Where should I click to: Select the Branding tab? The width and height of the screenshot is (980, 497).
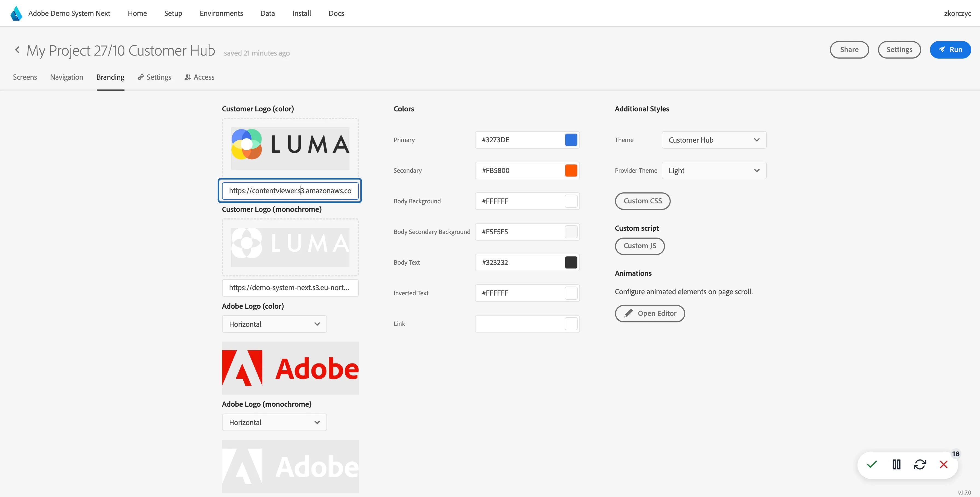point(110,77)
